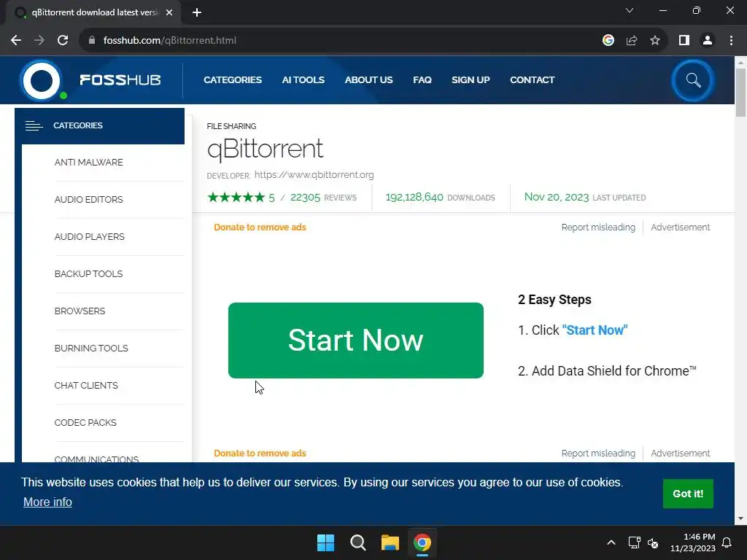Open a new tab with plus icon
The width and height of the screenshot is (747, 560).
pyautogui.click(x=197, y=13)
